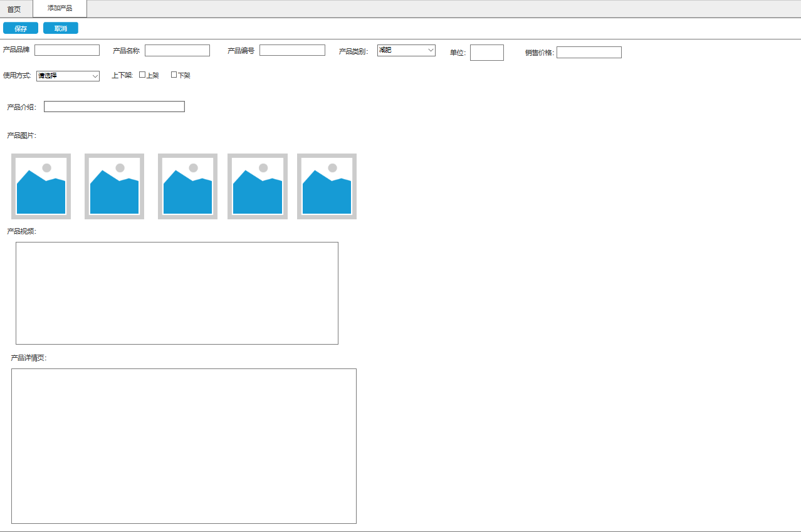Screen dimensions: 801x532
Task: Click the 产品图片 label text
Action: [21, 136]
